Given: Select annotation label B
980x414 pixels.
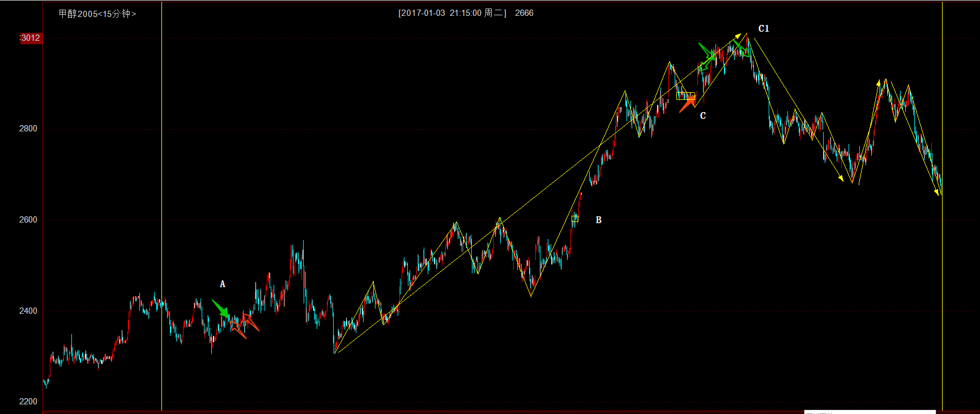Looking at the screenshot, I should tap(599, 220).
